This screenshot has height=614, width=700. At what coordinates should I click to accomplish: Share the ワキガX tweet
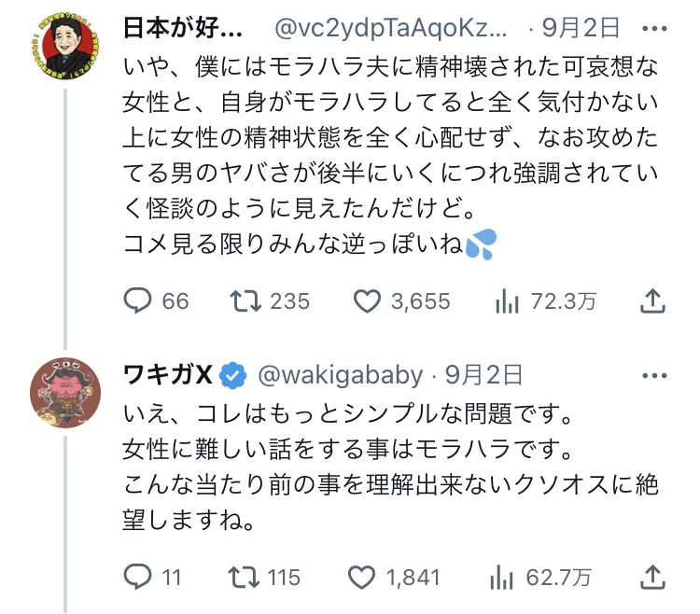654,578
